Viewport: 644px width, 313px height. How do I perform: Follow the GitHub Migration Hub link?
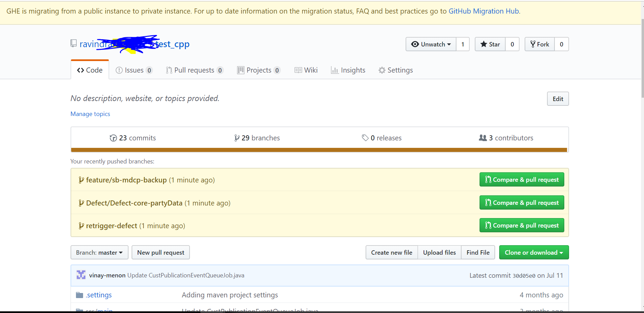tap(483, 11)
